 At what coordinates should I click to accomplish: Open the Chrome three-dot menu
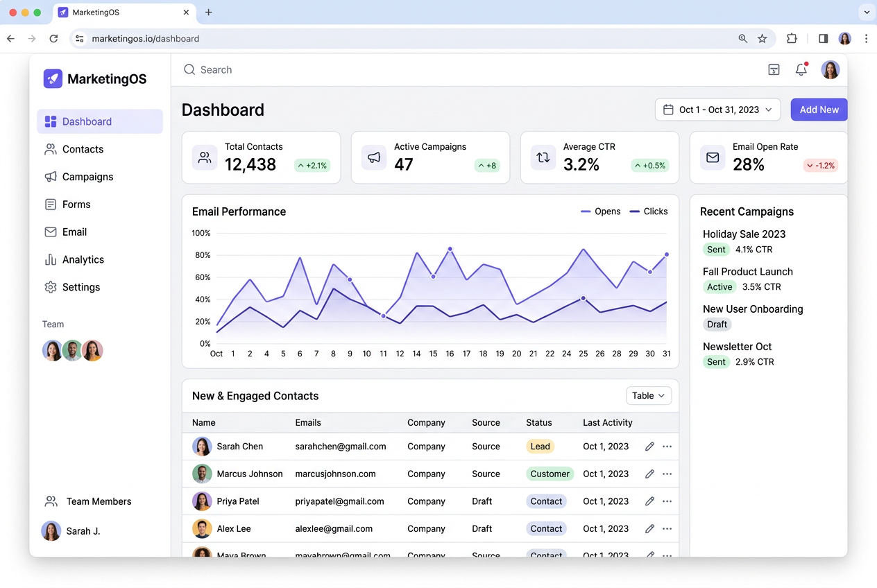(866, 39)
